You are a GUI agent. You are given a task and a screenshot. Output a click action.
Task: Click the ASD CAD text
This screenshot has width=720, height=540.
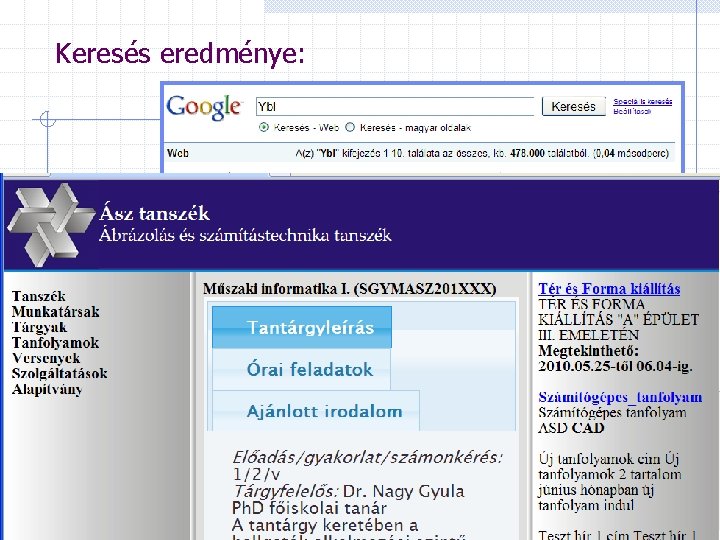coord(571,428)
